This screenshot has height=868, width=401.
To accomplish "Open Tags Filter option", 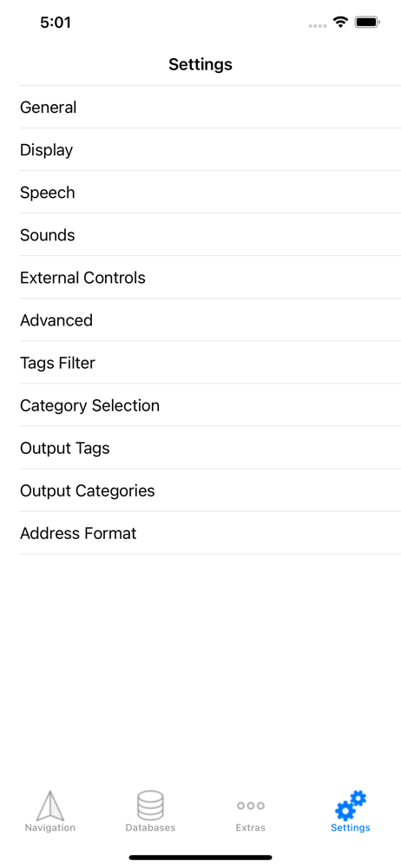I will (x=210, y=363).
